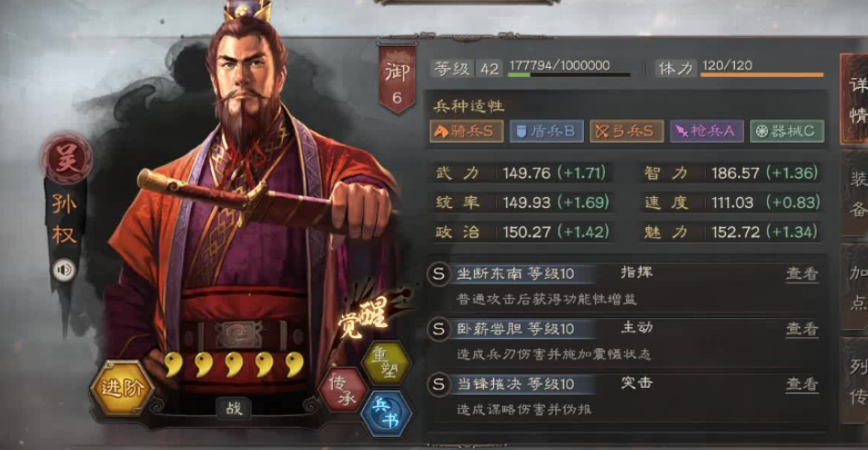Open the 兵书 blue hexagon icon
The image size is (868, 450).
click(x=387, y=413)
